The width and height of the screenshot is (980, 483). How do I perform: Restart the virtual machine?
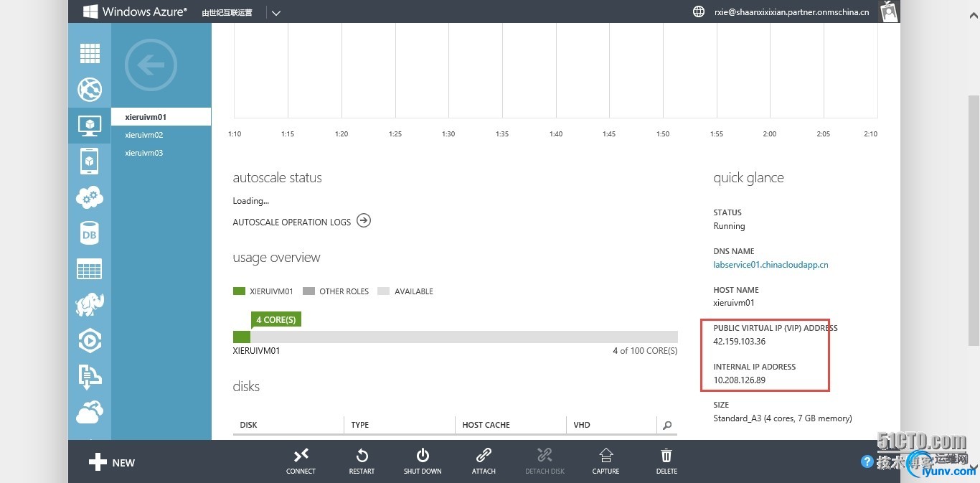click(362, 460)
